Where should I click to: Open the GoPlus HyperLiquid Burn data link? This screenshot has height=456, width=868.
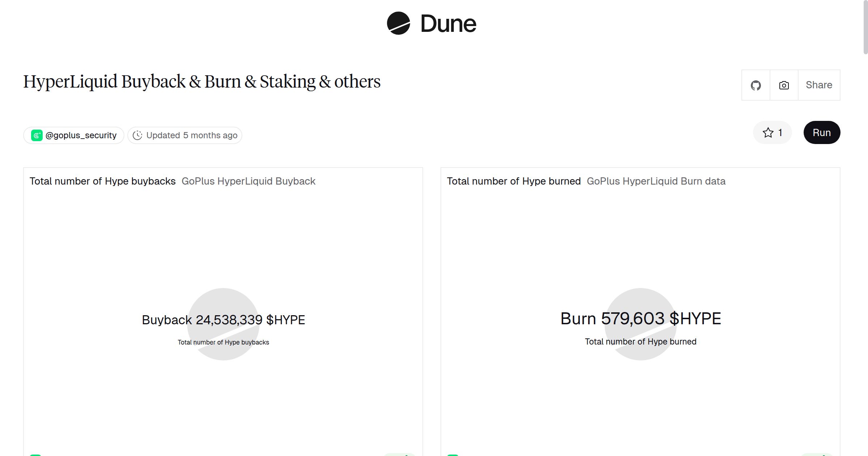coord(656,181)
